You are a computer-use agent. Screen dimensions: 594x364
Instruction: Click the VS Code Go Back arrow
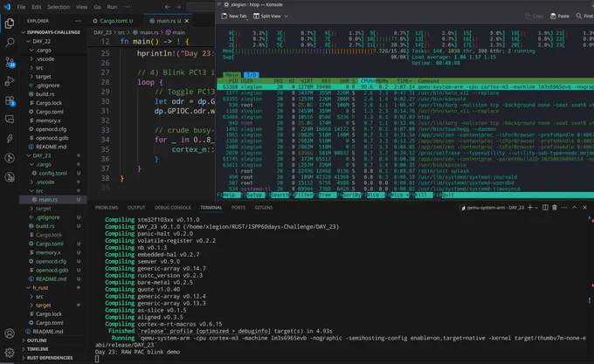pos(168,7)
